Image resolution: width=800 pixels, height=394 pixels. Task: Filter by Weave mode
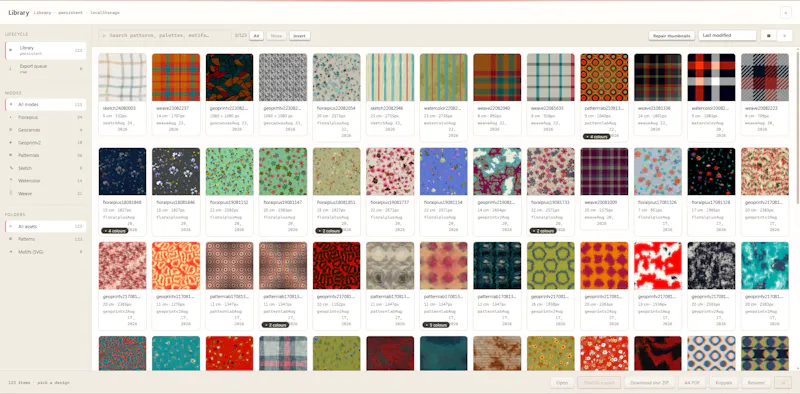pyautogui.click(x=45, y=193)
